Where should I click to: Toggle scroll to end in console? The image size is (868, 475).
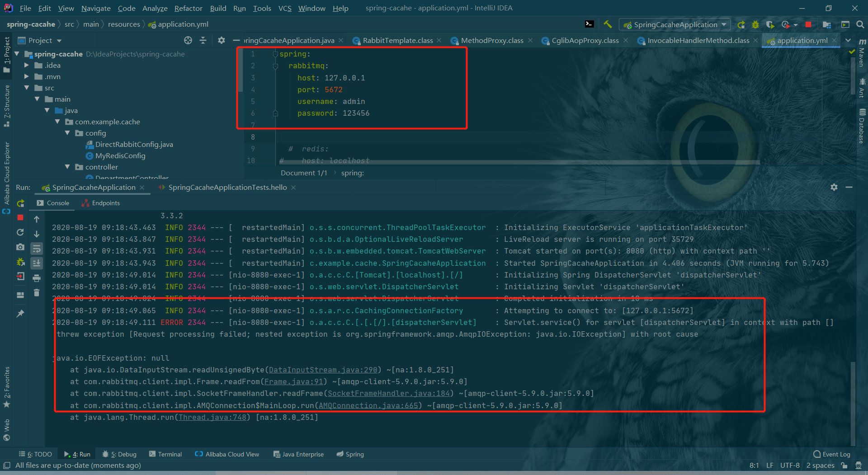click(37, 263)
